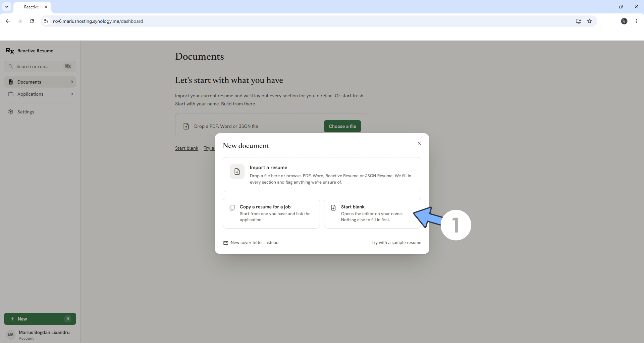Open the Documents section in sidebar
Image resolution: width=644 pixels, height=343 pixels.
pyautogui.click(x=40, y=82)
